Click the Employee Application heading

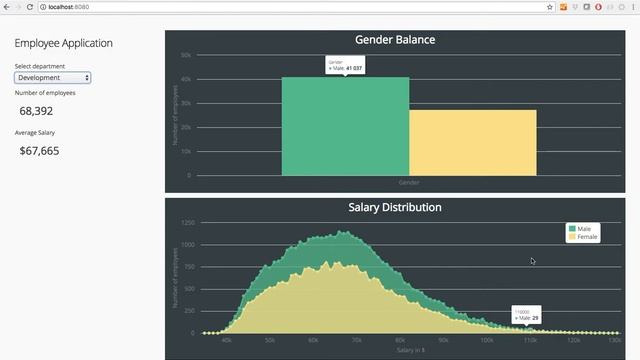63,43
